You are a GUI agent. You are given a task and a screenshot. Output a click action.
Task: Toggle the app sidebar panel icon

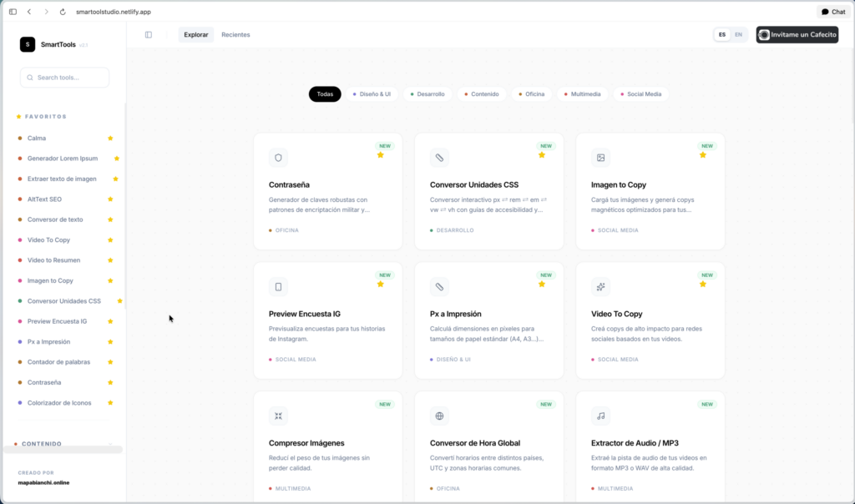pos(149,35)
